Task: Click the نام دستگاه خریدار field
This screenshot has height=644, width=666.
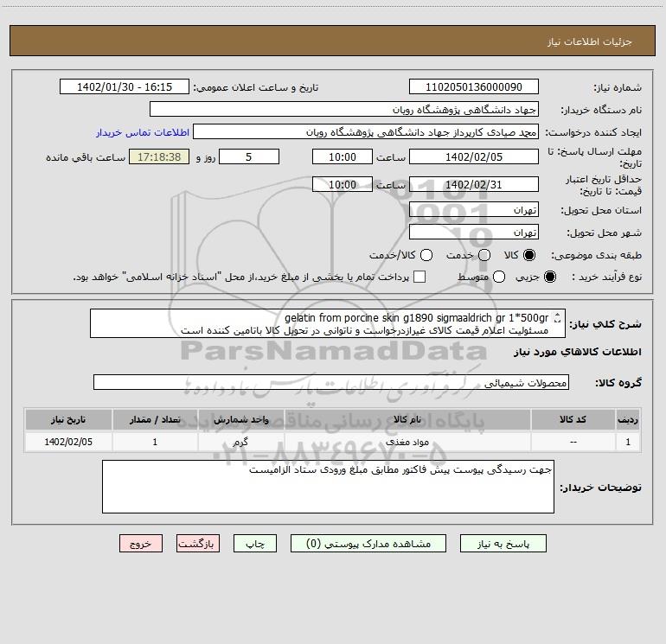Action: 344,110
